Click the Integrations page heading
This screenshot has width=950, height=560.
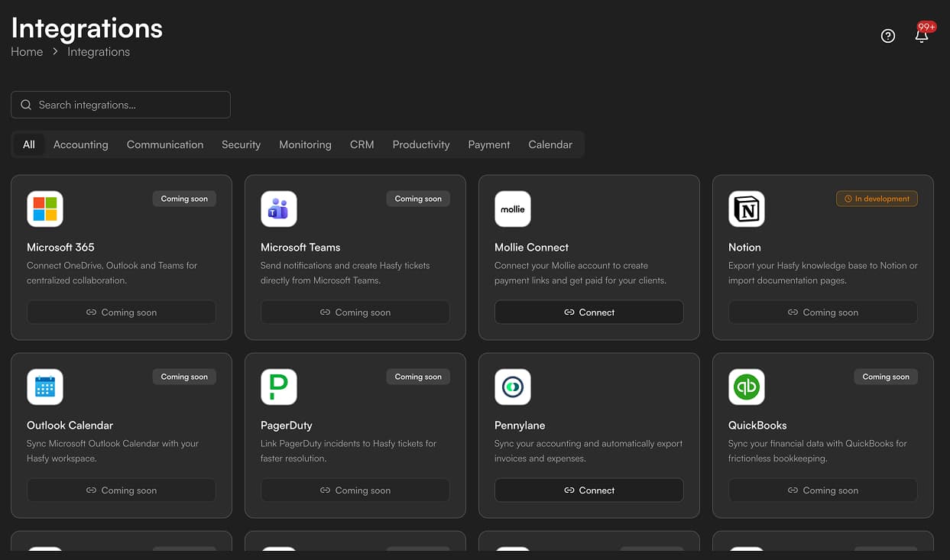point(86,28)
